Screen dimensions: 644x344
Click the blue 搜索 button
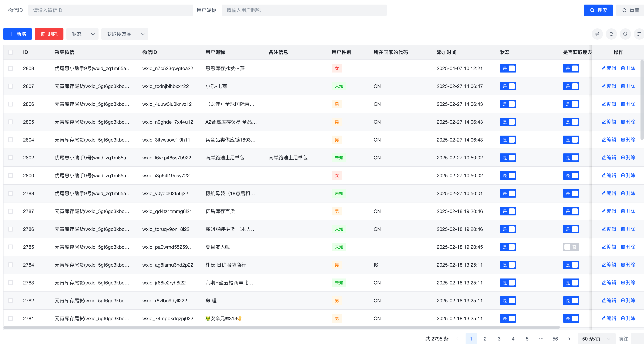tap(598, 10)
